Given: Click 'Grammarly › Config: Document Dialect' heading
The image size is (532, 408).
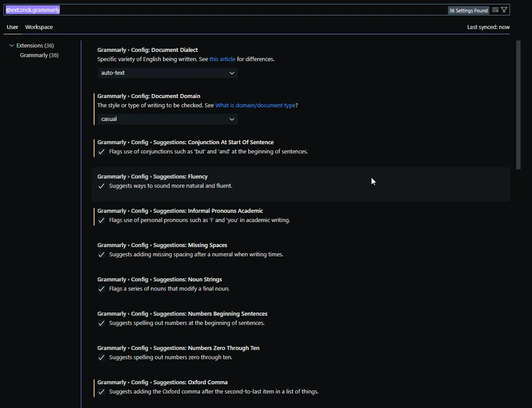Looking at the screenshot, I should point(147,50).
